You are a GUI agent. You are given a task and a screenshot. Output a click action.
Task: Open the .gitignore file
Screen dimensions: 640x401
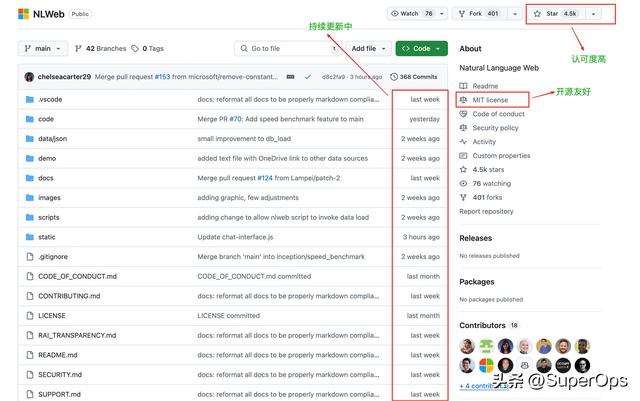tap(53, 256)
